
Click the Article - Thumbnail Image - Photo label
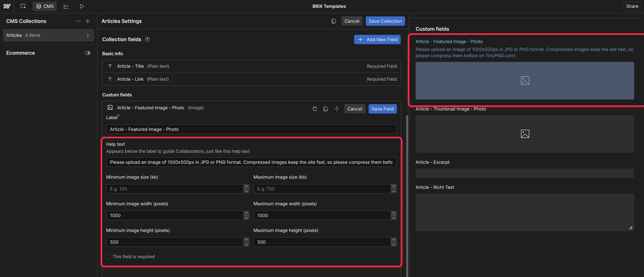(x=450, y=109)
